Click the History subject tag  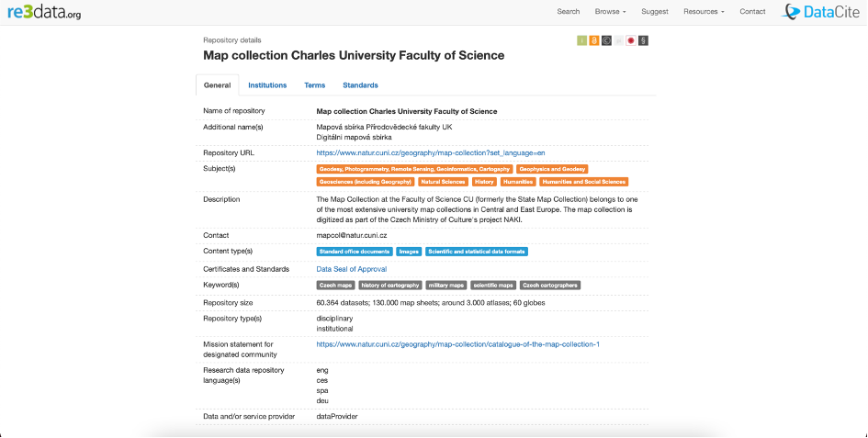[484, 182]
